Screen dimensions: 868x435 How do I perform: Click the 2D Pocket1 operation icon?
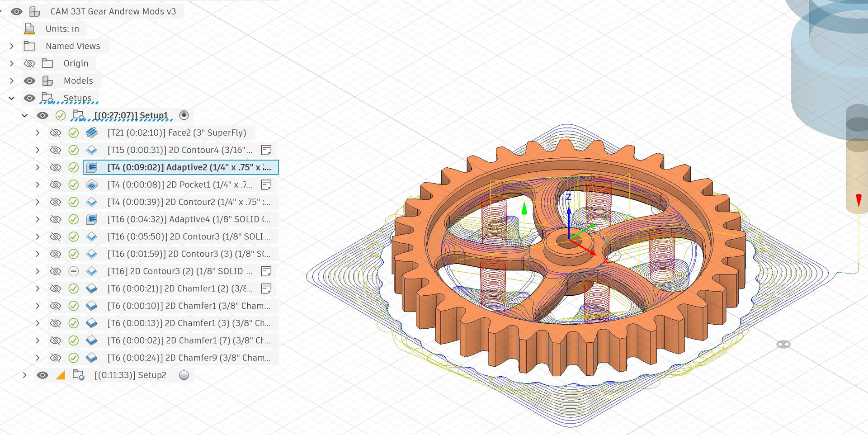point(91,184)
